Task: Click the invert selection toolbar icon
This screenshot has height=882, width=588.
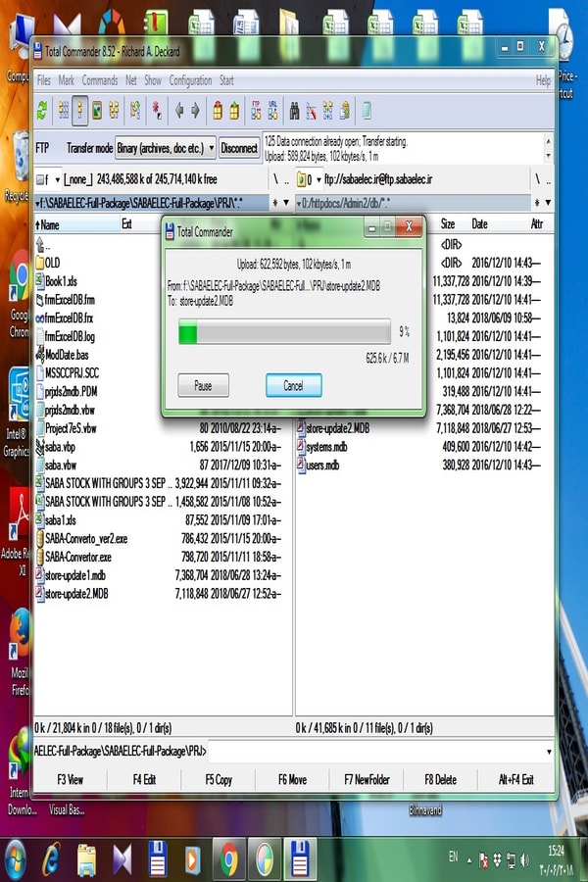Action: pos(135,111)
